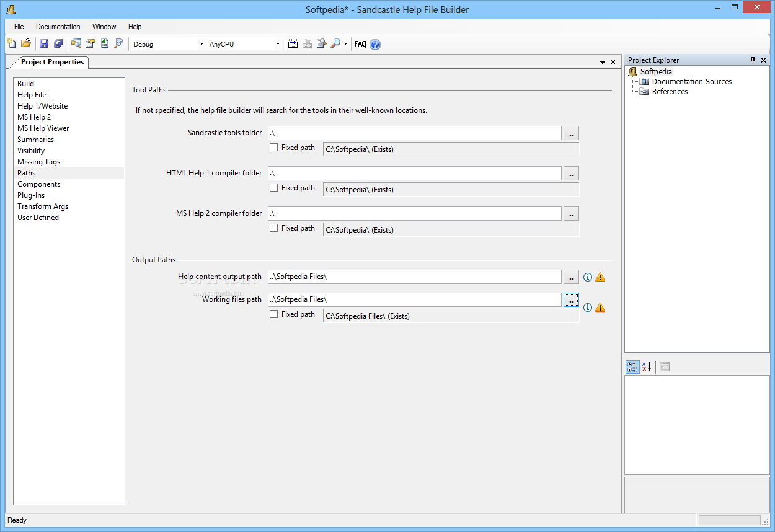The image size is (775, 532).
Task: Pin the Project Explorer panel
Action: tap(753, 60)
